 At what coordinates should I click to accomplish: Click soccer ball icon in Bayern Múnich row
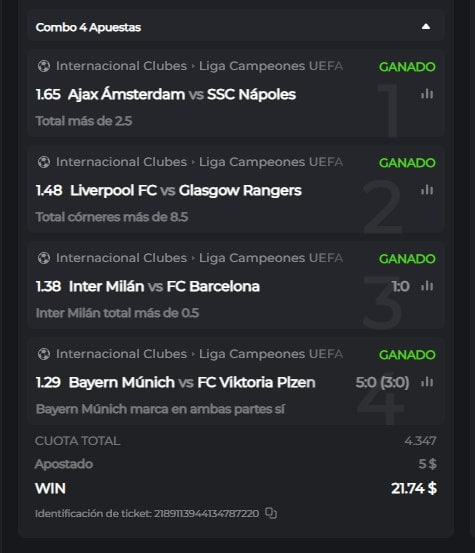[x=44, y=354]
